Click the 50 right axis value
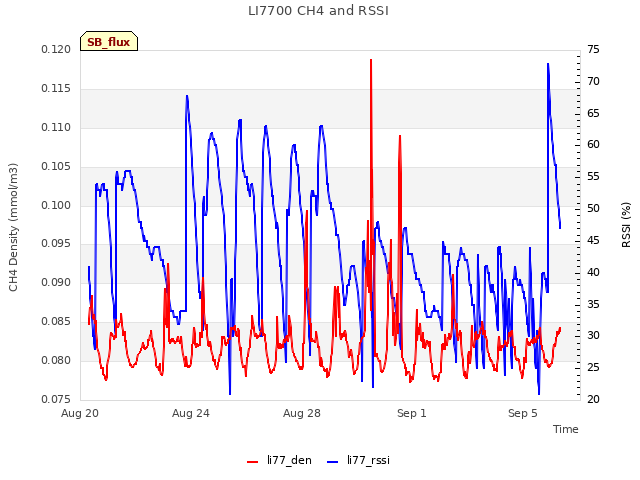The width and height of the screenshot is (640, 480). pos(593,209)
